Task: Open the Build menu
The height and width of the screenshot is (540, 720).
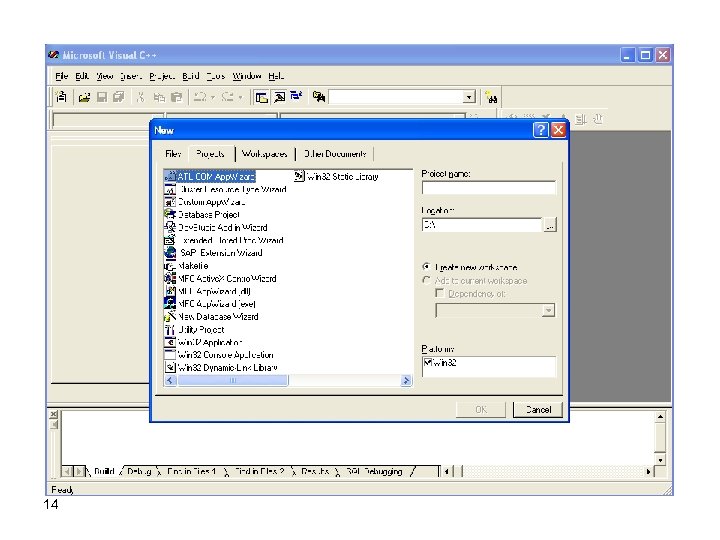Action: pos(191,76)
